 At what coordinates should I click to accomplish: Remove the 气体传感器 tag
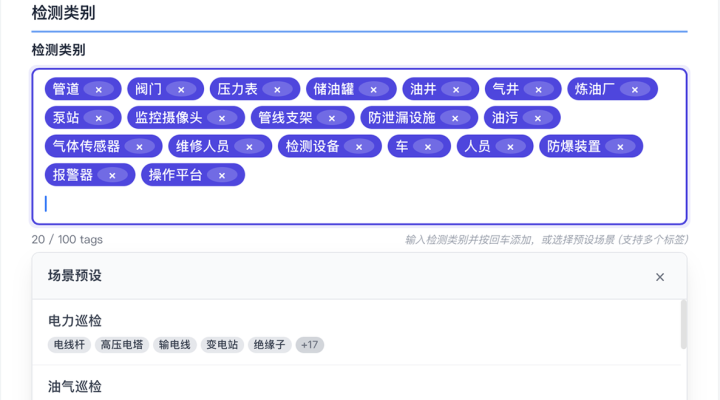[139, 147]
